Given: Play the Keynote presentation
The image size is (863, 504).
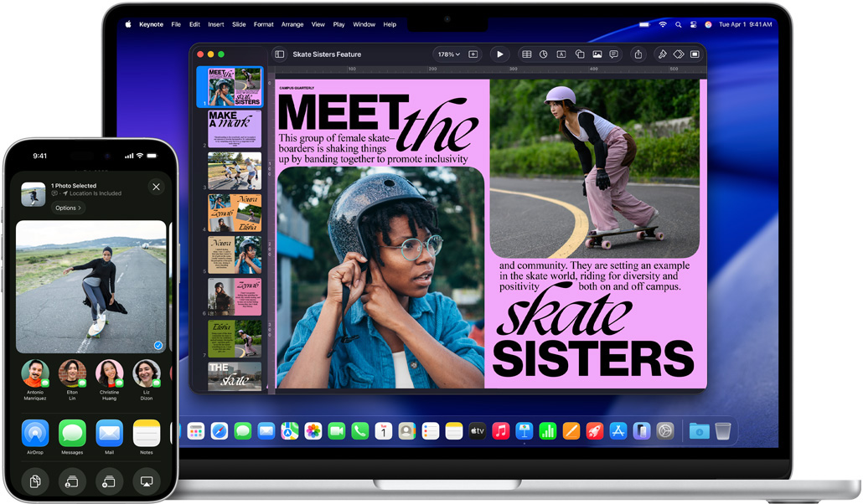Looking at the screenshot, I should pyautogui.click(x=500, y=54).
